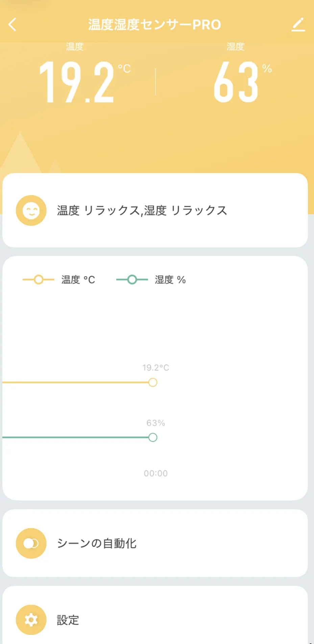The height and width of the screenshot is (644, 314).
Task: Click the yellow temperature line in the chart
Action: click(74, 382)
